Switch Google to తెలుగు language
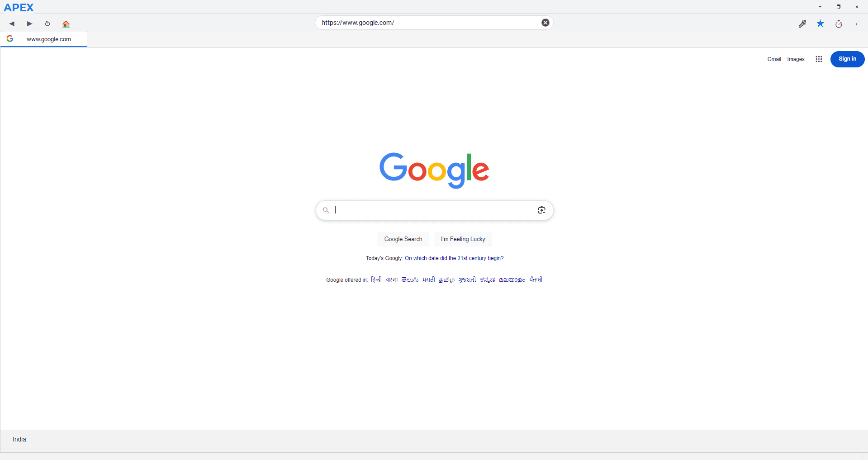 click(x=410, y=280)
